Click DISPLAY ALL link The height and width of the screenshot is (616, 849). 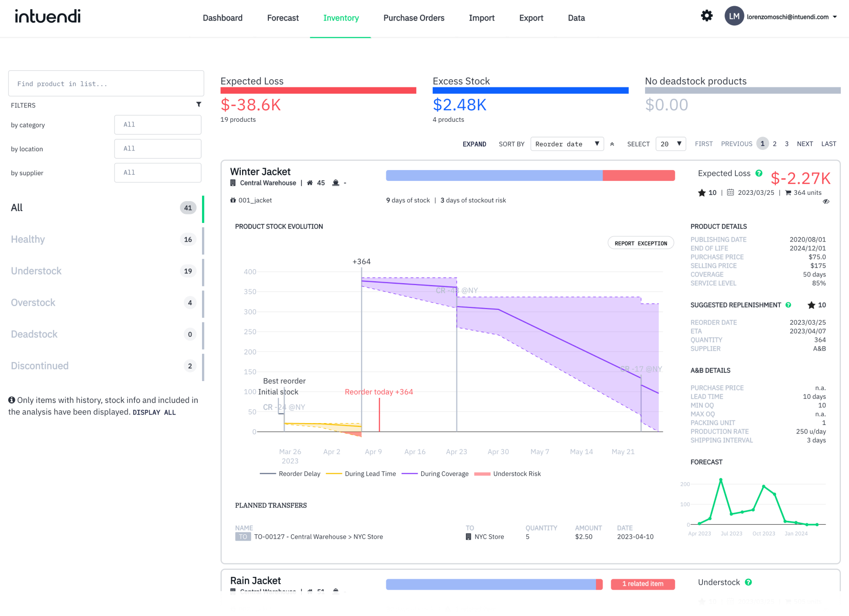click(x=154, y=412)
